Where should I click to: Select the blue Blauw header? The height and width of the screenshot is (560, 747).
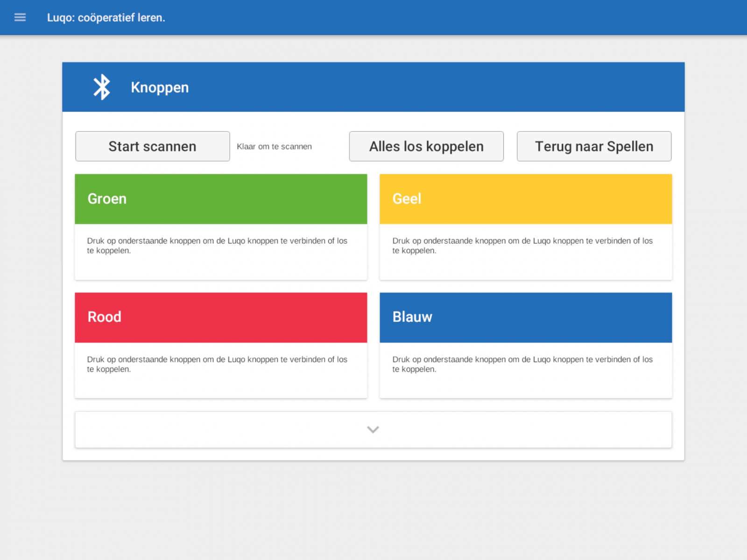(525, 317)
